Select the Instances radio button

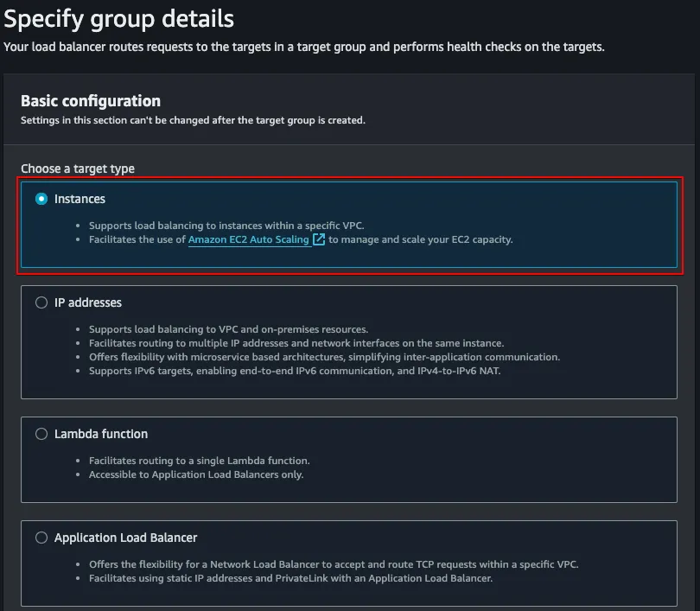tap(41, 199)
